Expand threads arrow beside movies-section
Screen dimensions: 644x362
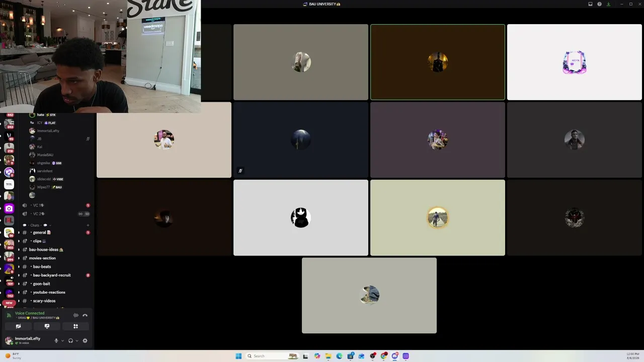coord(19,258)
